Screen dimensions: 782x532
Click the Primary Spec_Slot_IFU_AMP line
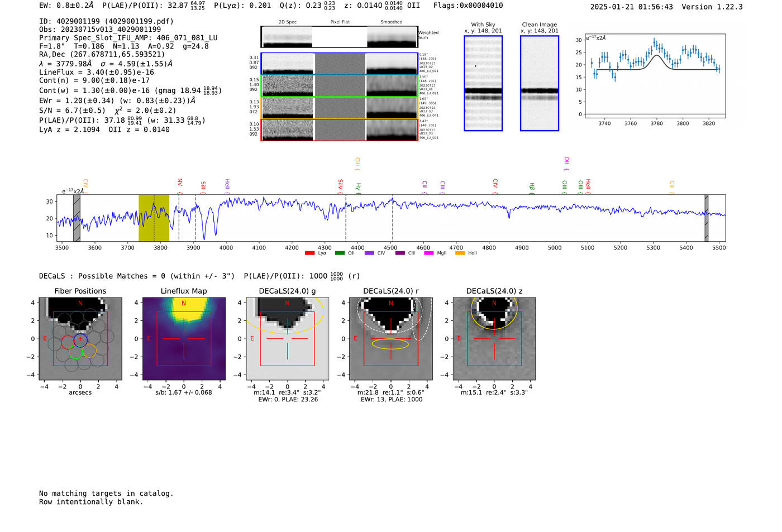128,38
